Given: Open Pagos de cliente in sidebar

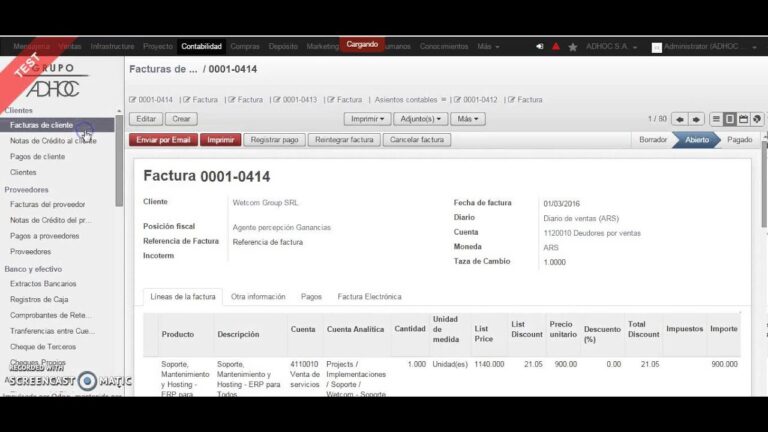Looking at the screenshot, I should (37, 157).
